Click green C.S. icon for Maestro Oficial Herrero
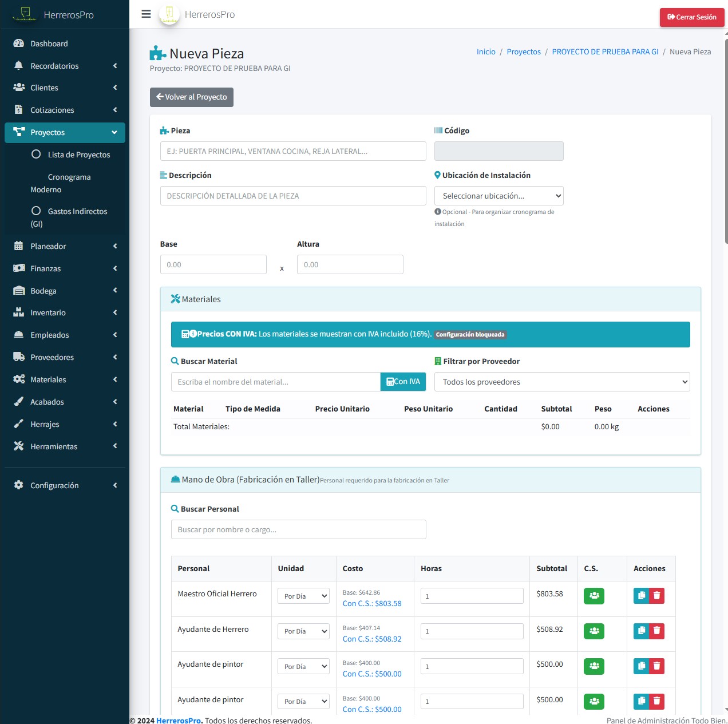Viewport: 728px width, 724px height. click(594, 596)
